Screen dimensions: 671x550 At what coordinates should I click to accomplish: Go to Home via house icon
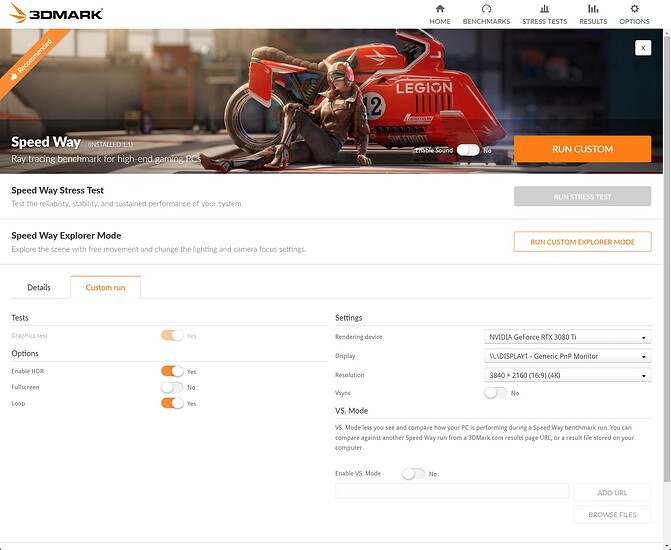tap(440, 9)
